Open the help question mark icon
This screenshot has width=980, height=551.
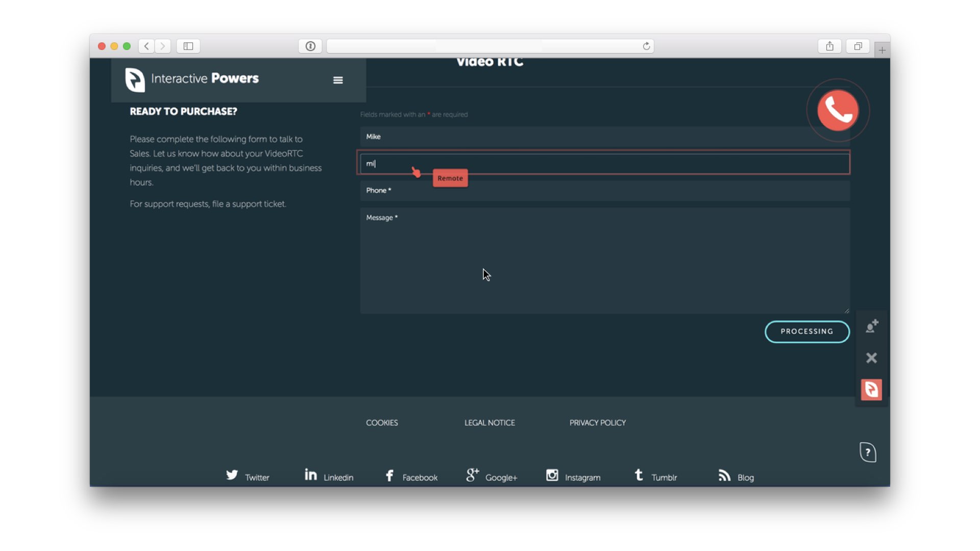868,452
